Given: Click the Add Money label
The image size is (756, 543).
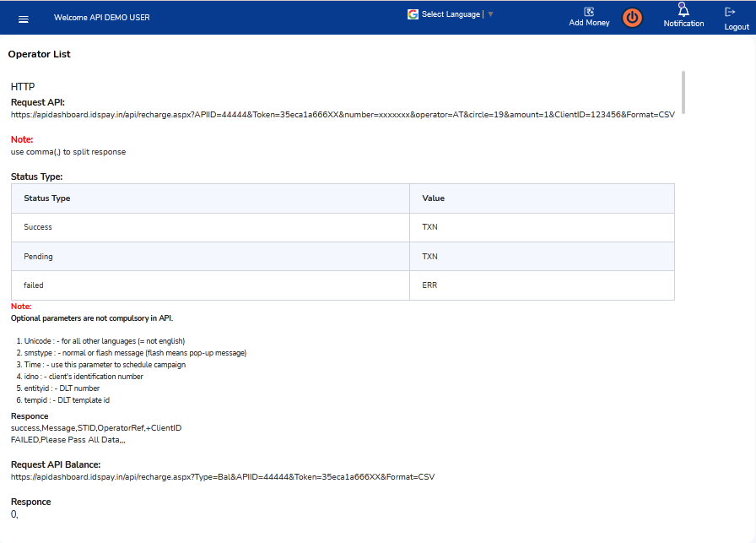Looking at the screenshot, I should (589, 23).
